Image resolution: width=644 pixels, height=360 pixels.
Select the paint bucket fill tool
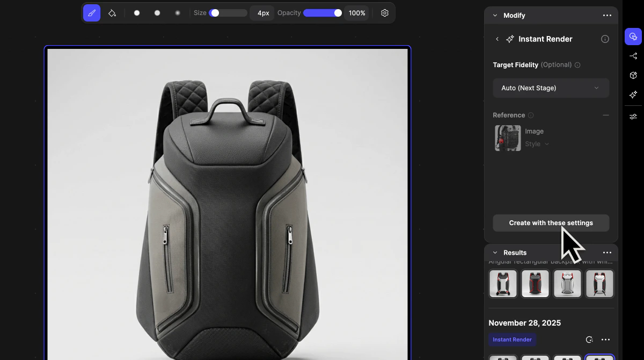coord(112,13)
